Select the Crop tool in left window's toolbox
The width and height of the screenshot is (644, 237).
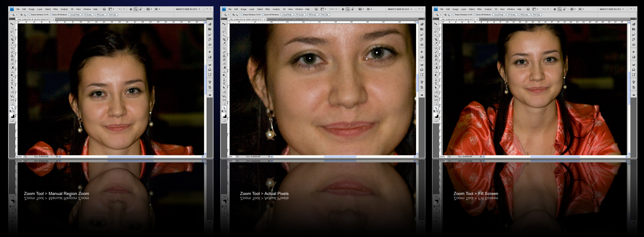click(12, 40)
